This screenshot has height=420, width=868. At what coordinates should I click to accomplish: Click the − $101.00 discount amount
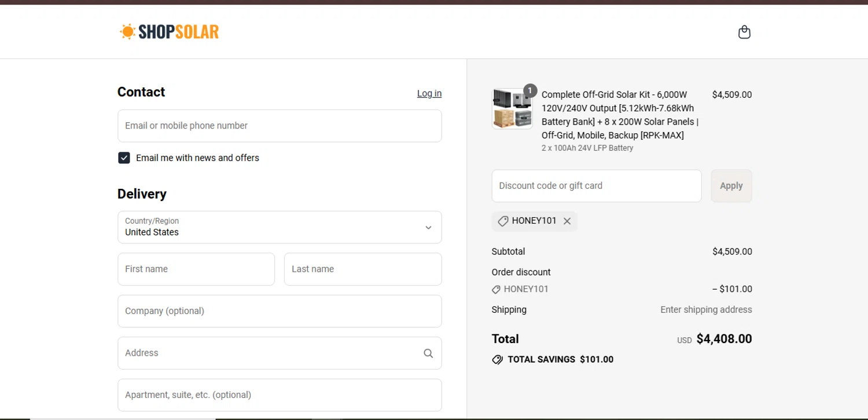point(732,289)
